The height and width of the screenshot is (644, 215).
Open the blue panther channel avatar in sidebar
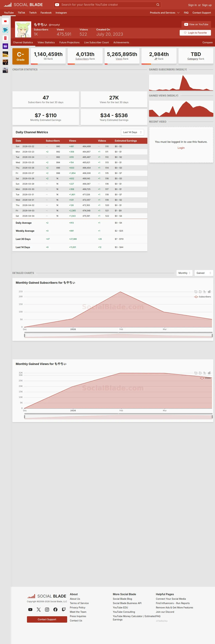(x=5, y=30)
